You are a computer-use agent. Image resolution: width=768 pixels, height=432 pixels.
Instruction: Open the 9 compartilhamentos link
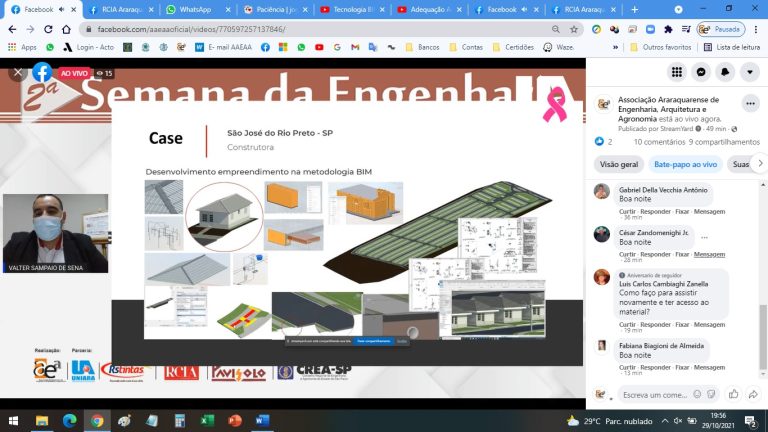[724, 142]
